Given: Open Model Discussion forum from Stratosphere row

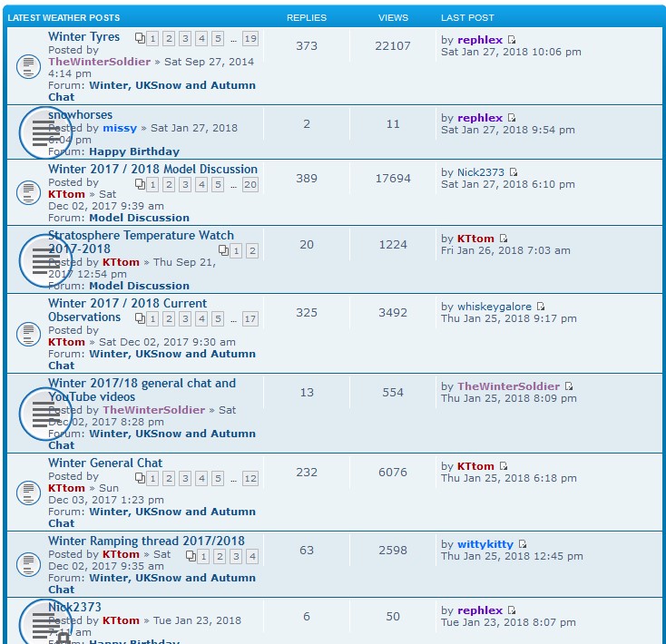Looking at the screenshot, I should 140,286.
